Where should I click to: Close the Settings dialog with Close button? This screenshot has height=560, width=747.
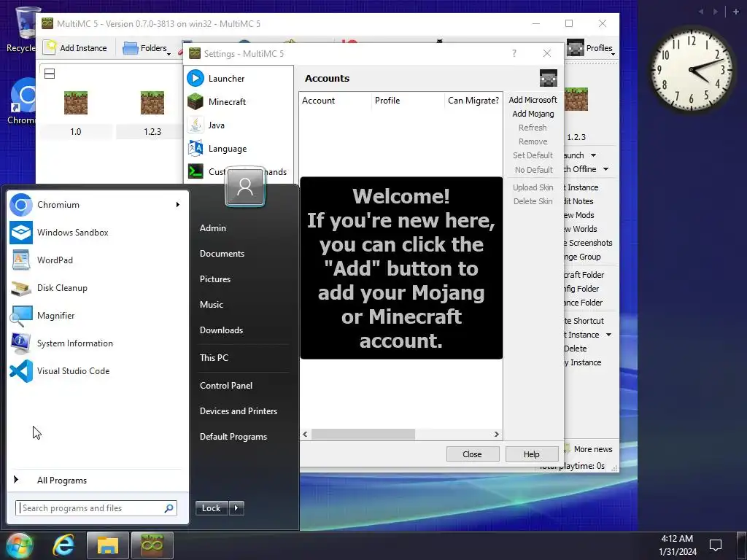[x=472, y=454]
